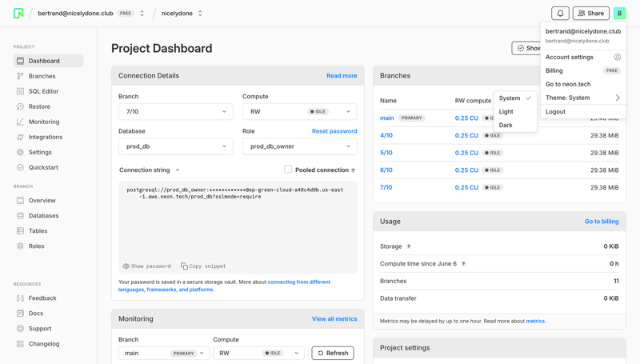Click the Tables sidebar icon
Screen dimensions: 640x364
(20, 231)
